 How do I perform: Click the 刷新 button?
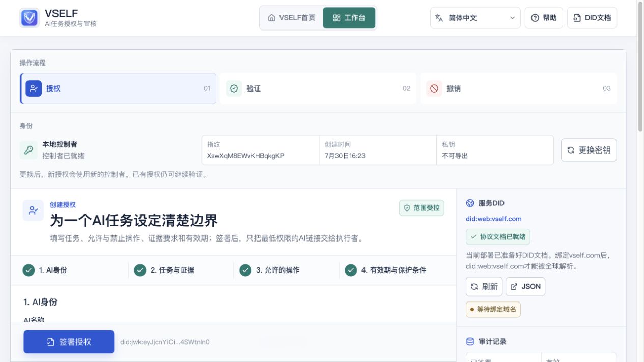[x=484, y=286]
